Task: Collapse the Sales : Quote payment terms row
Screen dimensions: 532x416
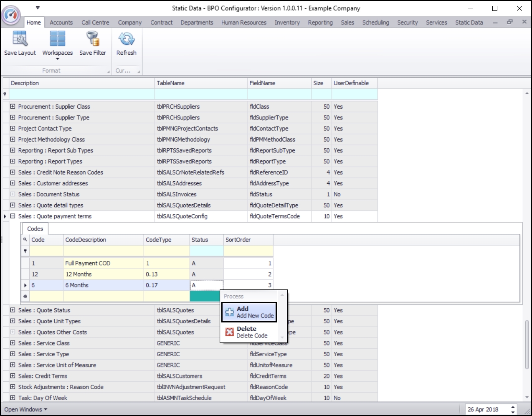Action: [13, 216]
